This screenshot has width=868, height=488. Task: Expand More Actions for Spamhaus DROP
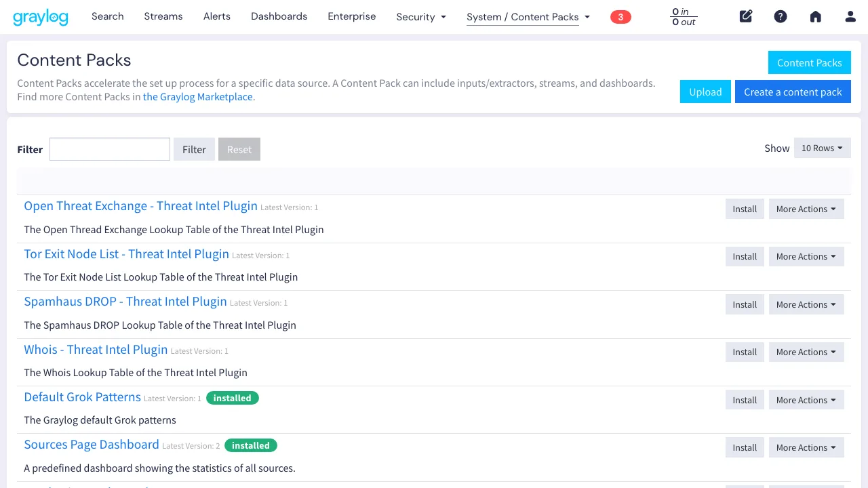(806, 304)
